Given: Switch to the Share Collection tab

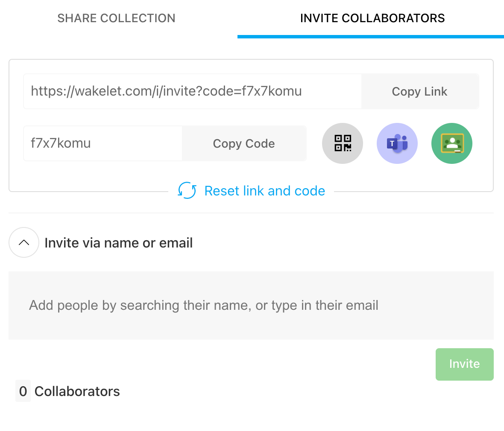Looking at the screenshot, I should tap(116, 18).
